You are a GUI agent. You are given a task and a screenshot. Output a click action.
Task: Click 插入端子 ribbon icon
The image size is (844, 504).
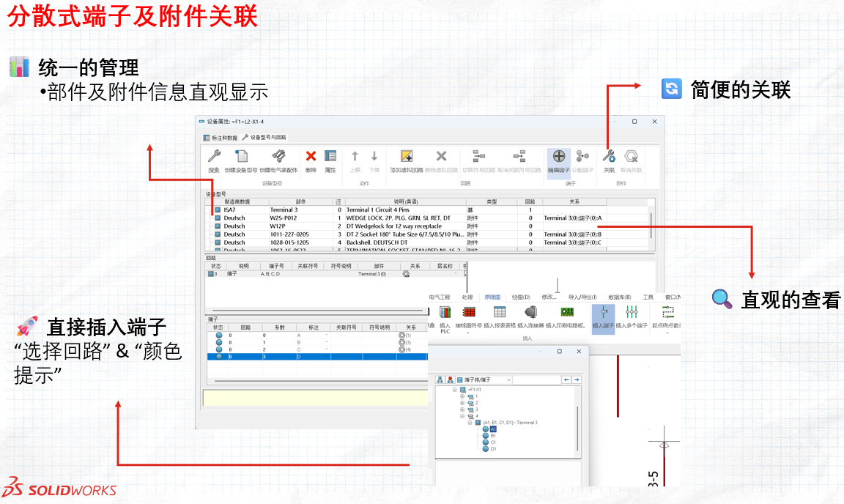click(x=603, y=314)
